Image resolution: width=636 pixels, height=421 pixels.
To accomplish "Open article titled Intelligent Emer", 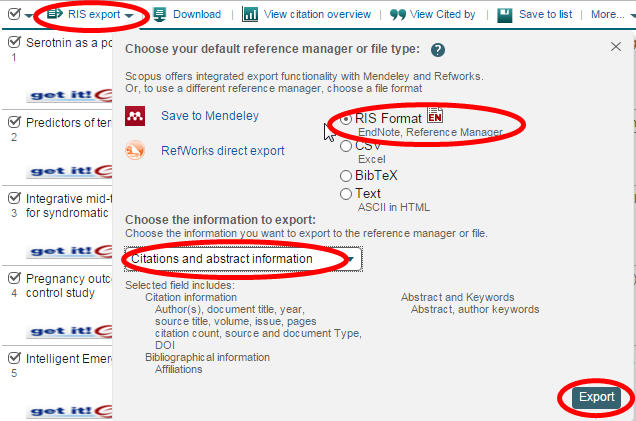I will [69, 359].
